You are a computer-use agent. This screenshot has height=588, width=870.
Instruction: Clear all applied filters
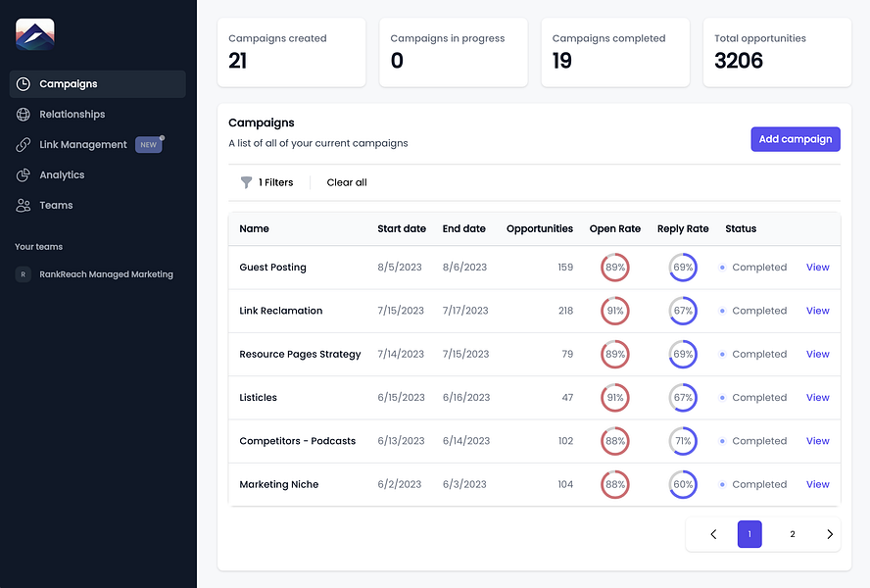[347, 182]
